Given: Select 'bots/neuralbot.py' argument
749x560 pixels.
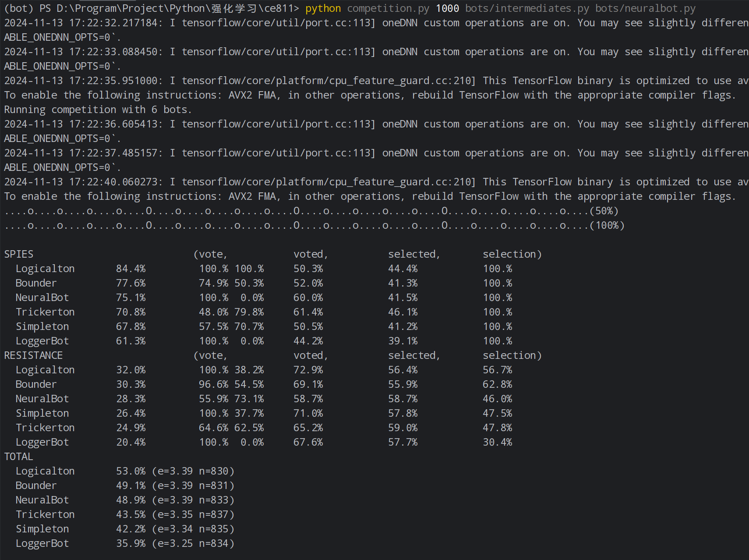Looking at the screenshot, I should [x=645, y=8].
